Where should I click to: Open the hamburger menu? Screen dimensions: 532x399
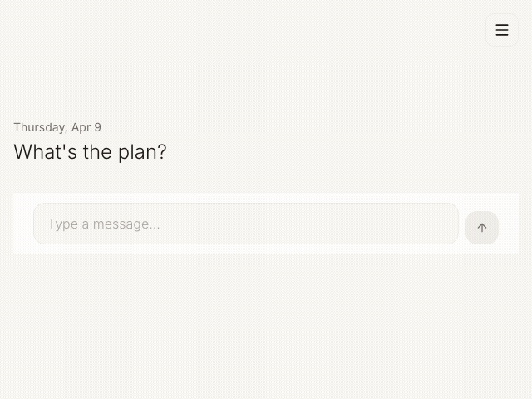tap(502, 30)
